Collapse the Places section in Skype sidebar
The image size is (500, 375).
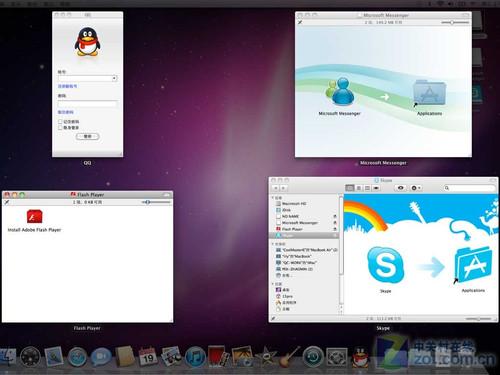coord(273,284)
